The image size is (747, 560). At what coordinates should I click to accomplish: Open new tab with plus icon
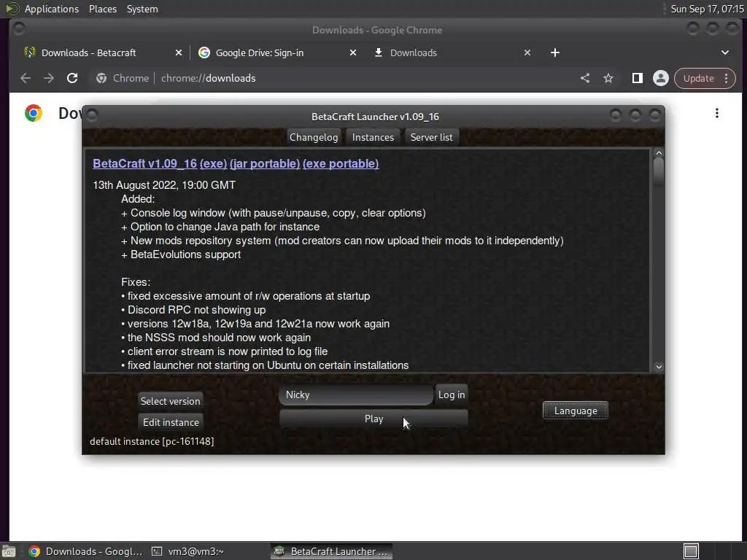[555, 52]
